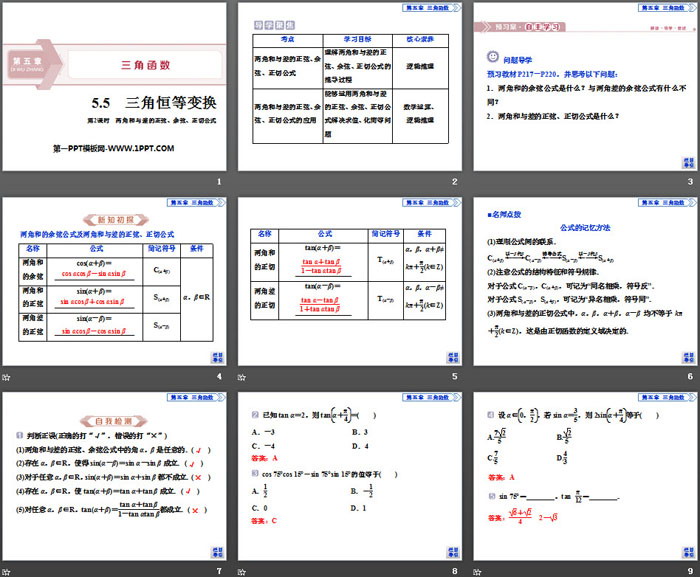Click the blue navigation icon on slide 3

[x=688, y=163]
